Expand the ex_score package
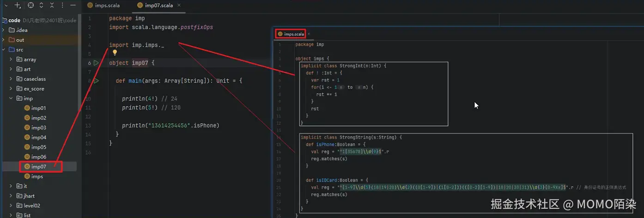Screen dimensions: 644x218 pos(11,88)
